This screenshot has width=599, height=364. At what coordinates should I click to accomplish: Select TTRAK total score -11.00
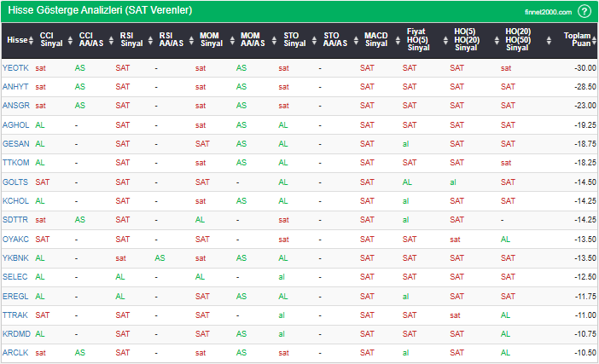pos(584,315)
